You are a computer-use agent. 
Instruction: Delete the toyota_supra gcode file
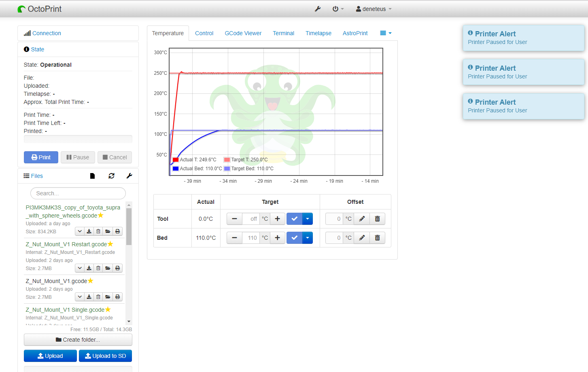[x=98, y=231]
